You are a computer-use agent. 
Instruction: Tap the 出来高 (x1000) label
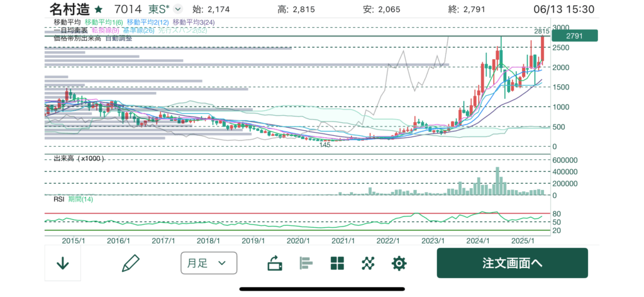tap(79, 159)
